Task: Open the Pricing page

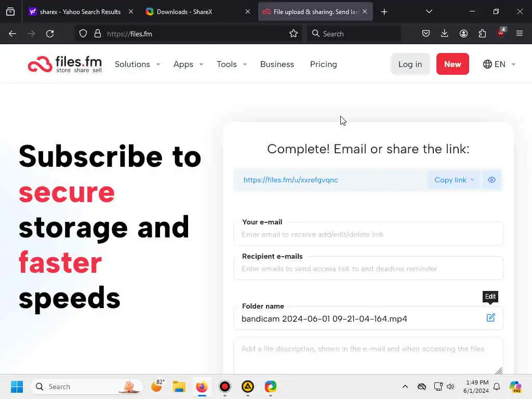Action: coord(323,64)
